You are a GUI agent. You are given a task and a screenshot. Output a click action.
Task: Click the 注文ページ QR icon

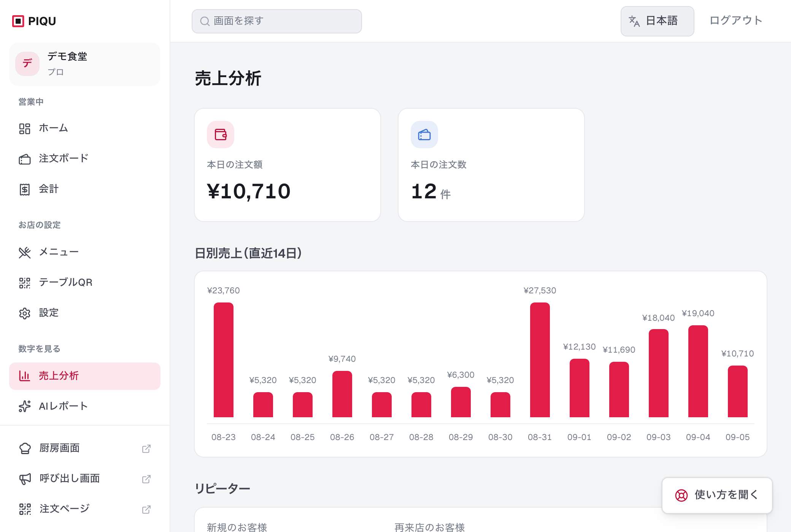(25, 509)
